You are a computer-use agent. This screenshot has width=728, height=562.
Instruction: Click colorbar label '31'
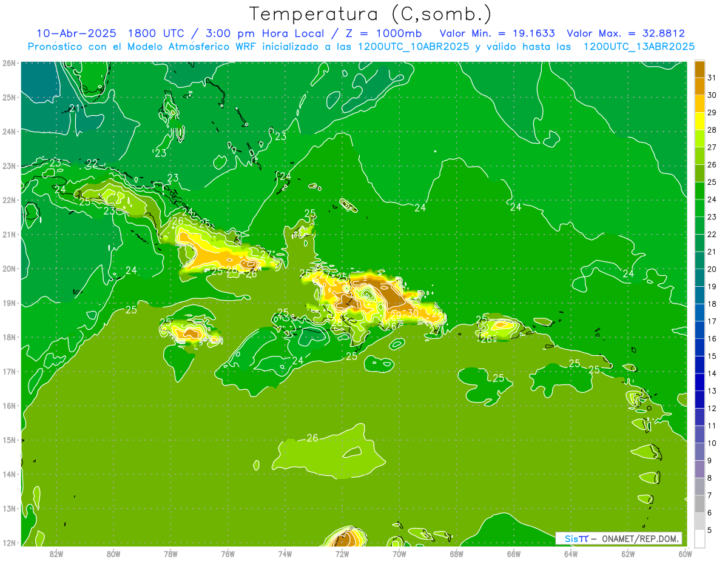click(x=712, y=78)
